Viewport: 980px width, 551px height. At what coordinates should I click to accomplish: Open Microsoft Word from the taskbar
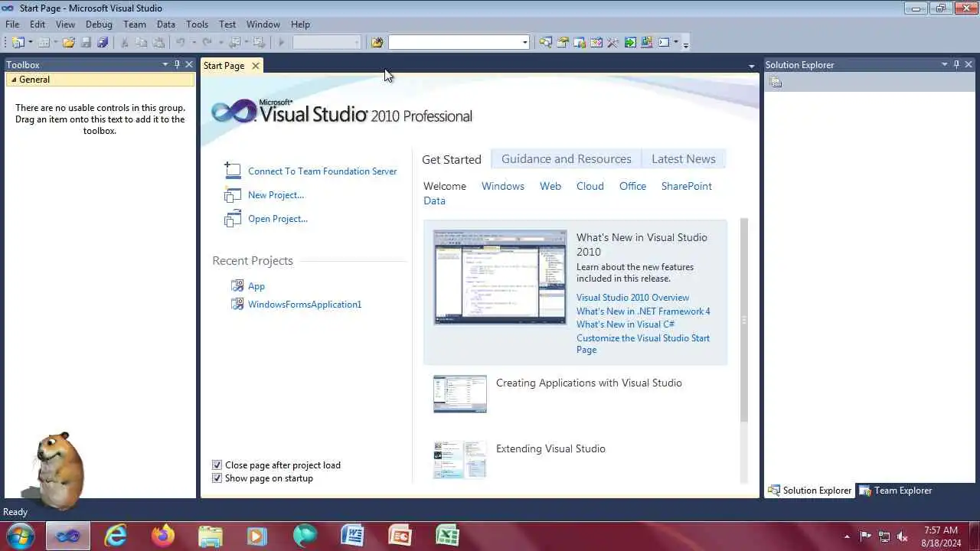click(352, 536)
